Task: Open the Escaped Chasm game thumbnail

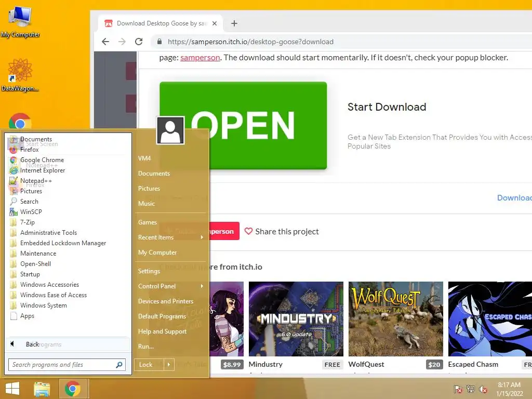Action: [x=490, y=319]
